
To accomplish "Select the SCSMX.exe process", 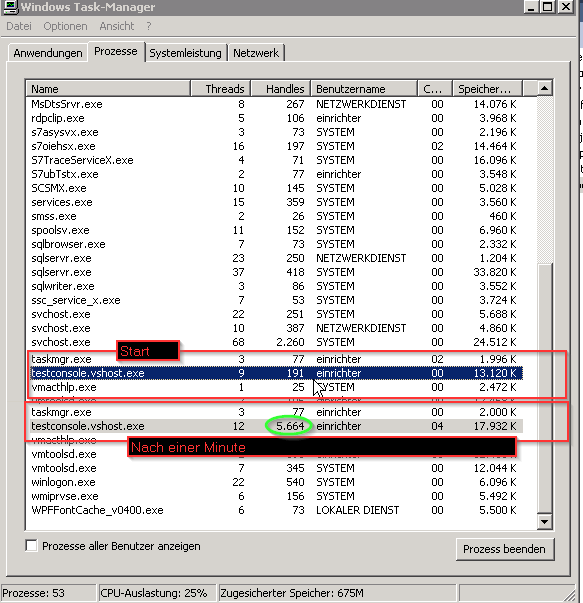I will click(x=274, y=188).
